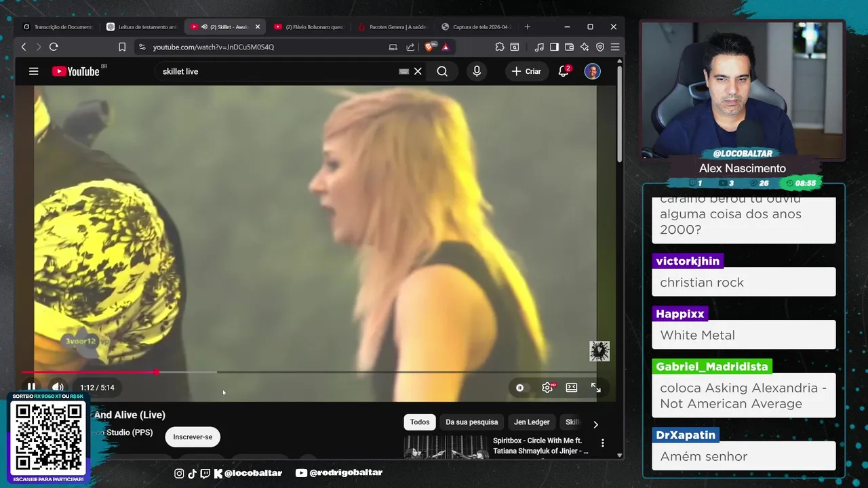Go to YouTube home via logo
Screen dimensions: 868x488
coord(75,71)
